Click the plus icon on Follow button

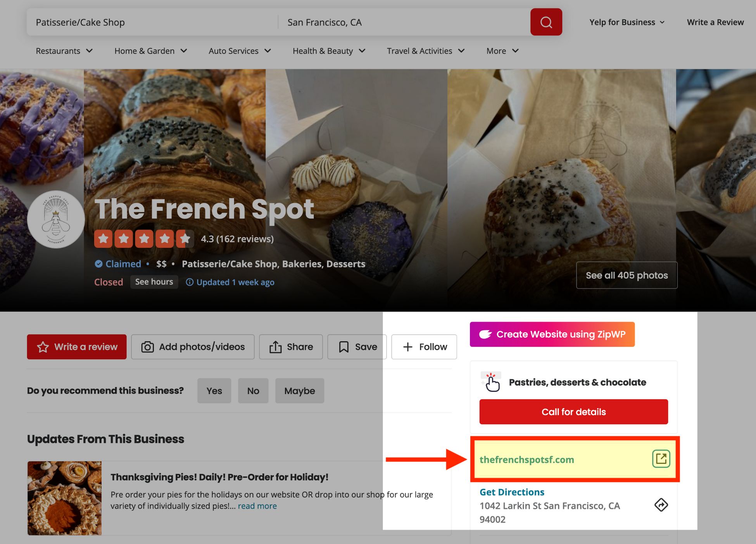point(408,347)
